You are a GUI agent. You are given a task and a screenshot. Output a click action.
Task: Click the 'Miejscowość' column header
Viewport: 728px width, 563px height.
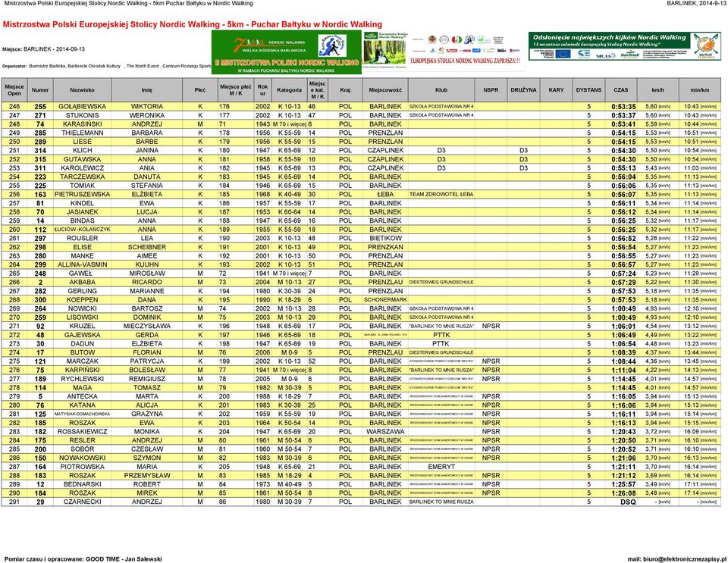click(x=385, y=90)
